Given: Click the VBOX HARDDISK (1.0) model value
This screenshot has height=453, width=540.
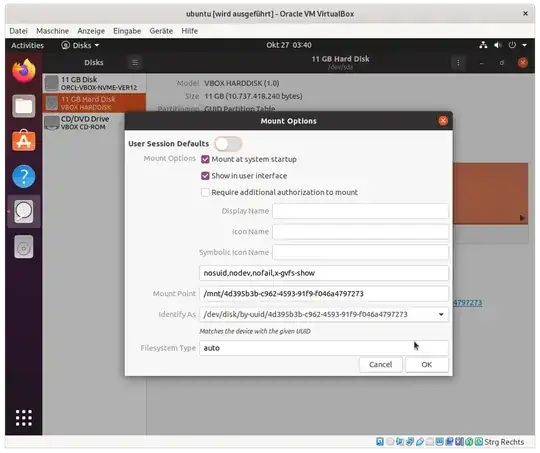Looking at the screenshot, I should pos(241,83).
